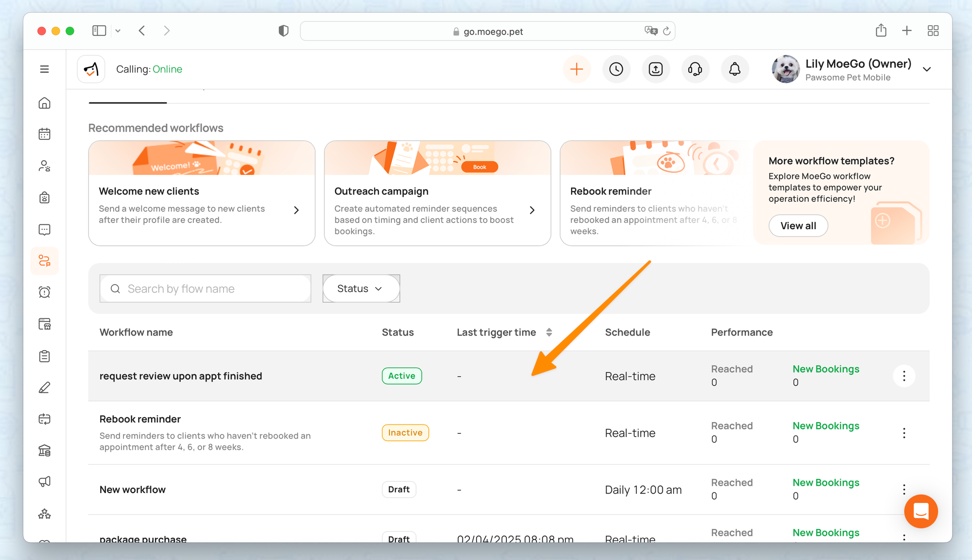Screen dimensions: 972x560
Task: Open the Welcome new clients template arrow
Action: coord(296,210)
